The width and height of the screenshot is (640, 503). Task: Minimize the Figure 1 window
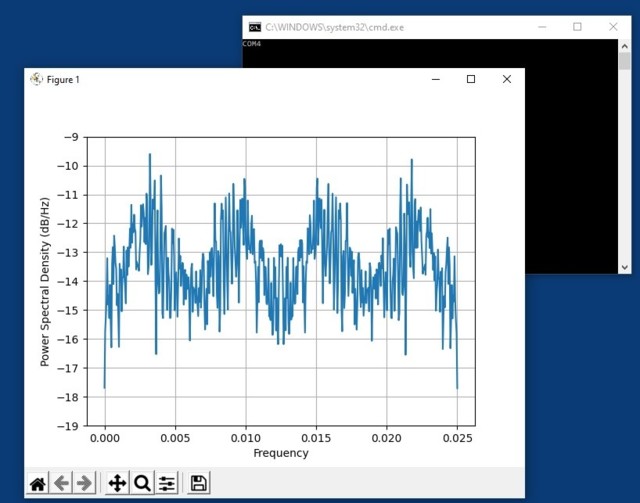click(x=436, y=79)
